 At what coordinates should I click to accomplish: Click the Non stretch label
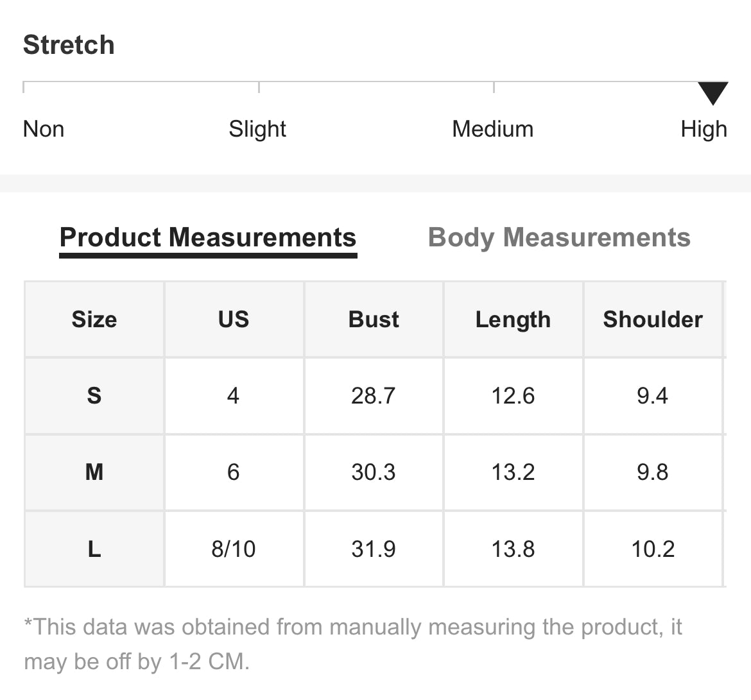44,129
